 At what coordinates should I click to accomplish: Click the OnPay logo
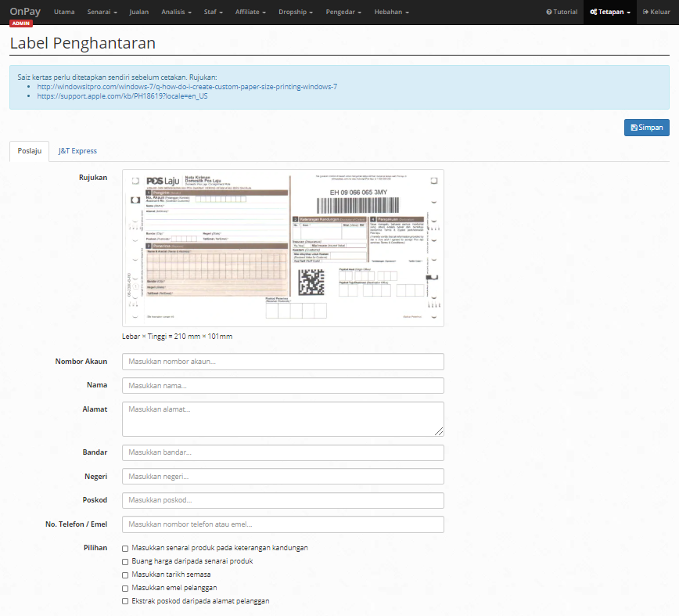(25, 12)
